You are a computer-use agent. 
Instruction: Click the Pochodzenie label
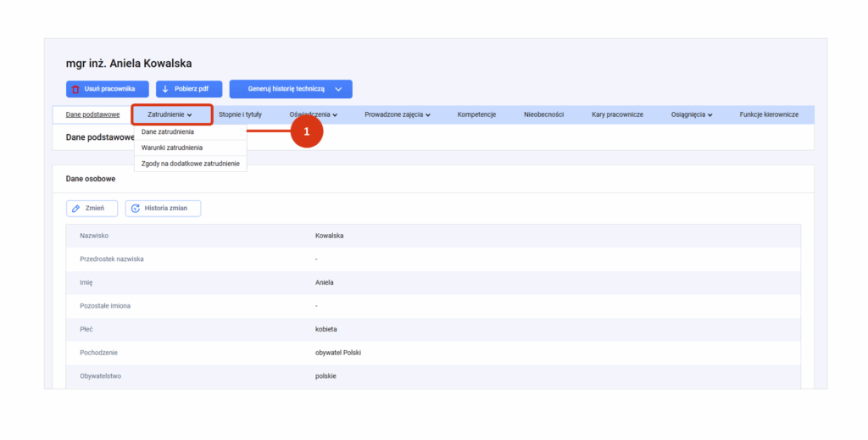tap(98, 353)
